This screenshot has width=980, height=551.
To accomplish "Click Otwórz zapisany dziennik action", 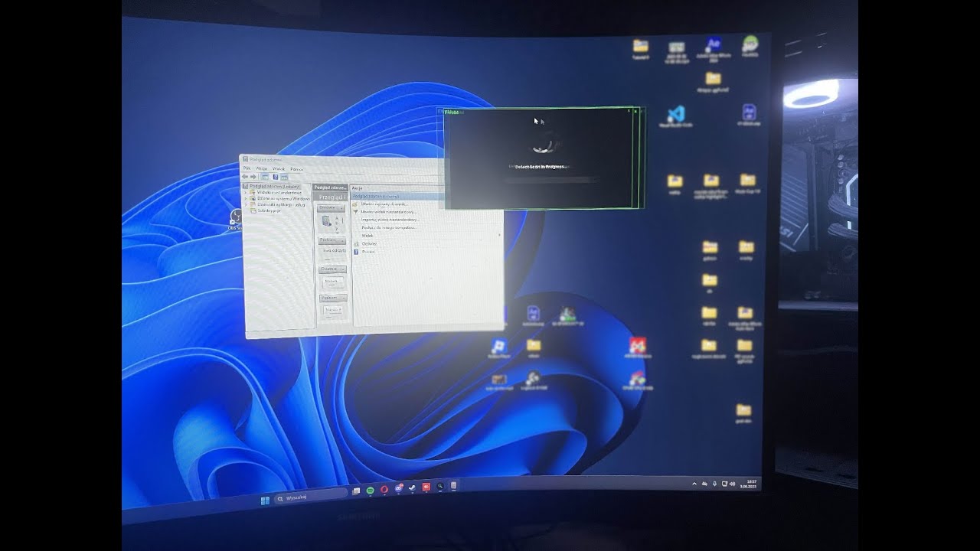I will 385,204.
